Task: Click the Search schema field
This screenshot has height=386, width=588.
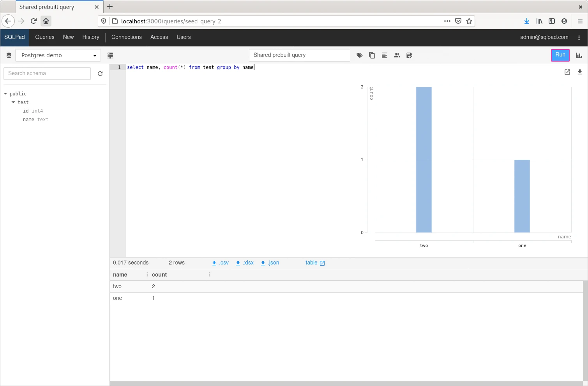Action: coord(47,74)
